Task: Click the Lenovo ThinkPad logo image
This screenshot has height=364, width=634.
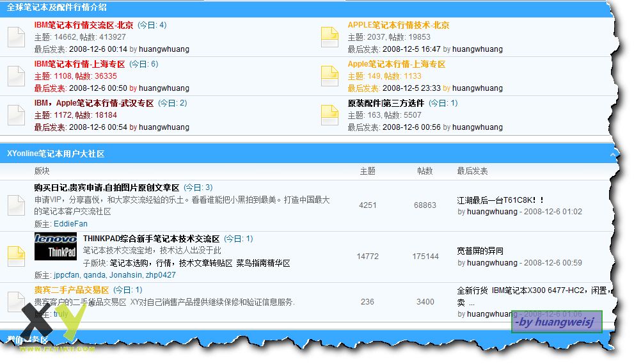Action: [x=56, y=247]
